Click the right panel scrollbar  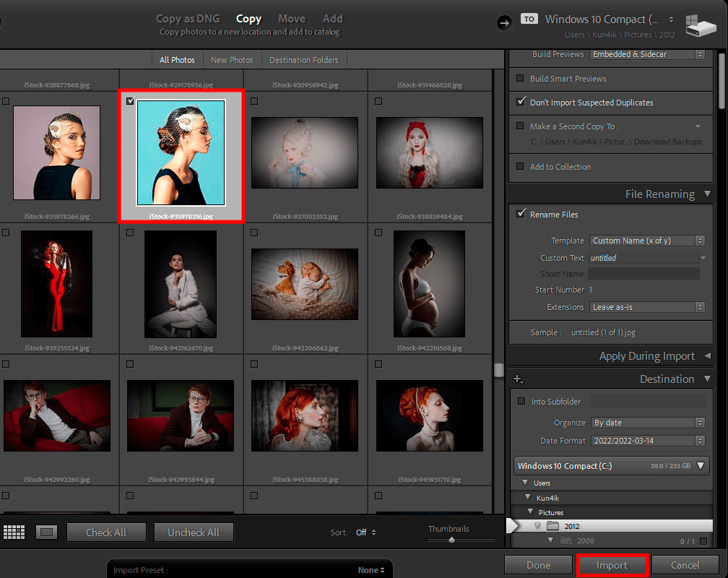pyautogui.click(x=722, y=82)
